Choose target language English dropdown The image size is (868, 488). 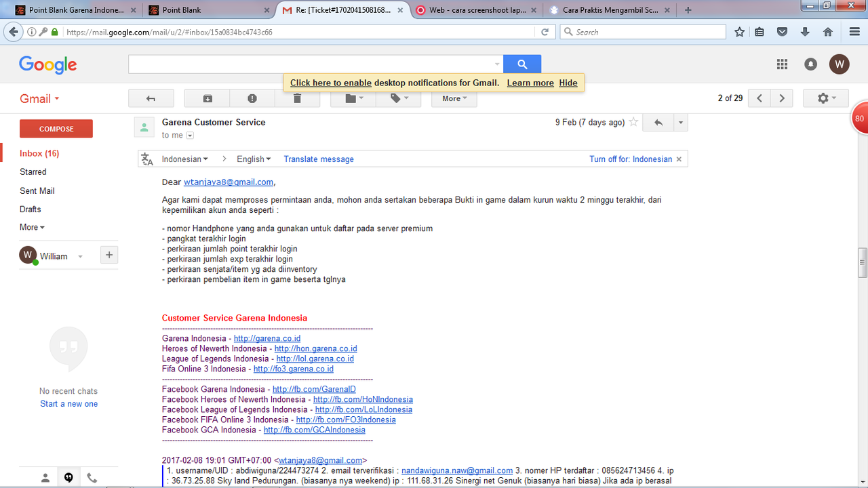point(254,159)
